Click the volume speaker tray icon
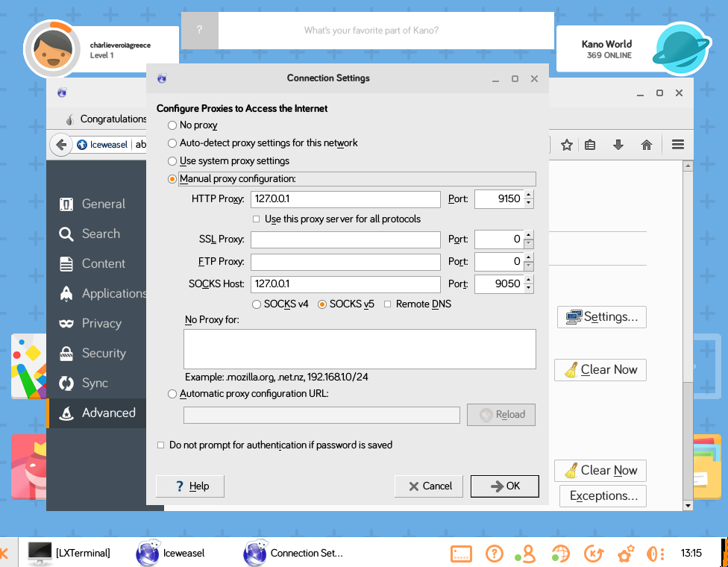 coord(656,554)
